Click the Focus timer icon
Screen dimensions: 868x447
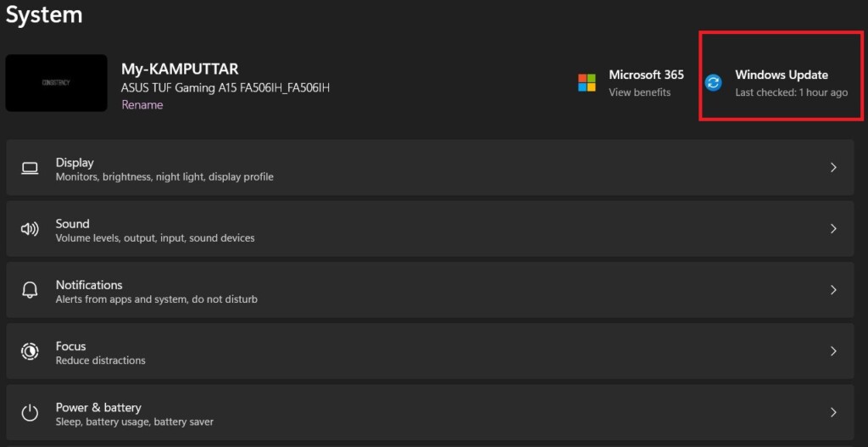[x=30, y=351]
